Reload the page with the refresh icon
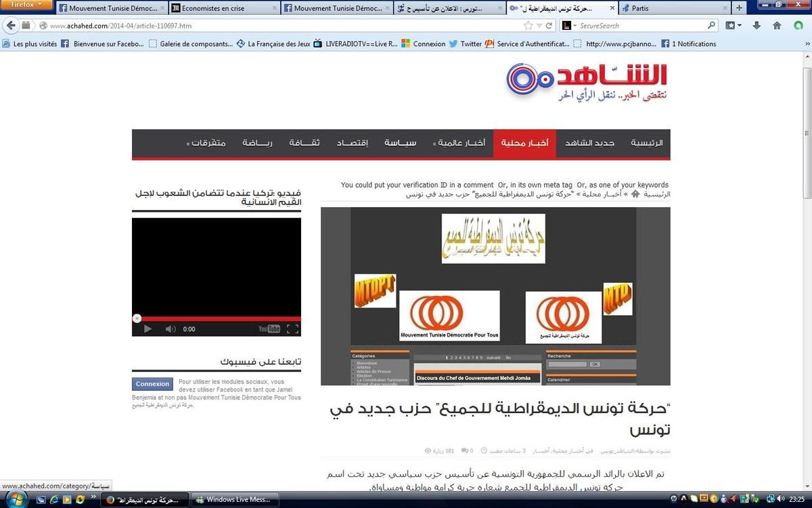The height and width of the screenshot is (508, 812). 549,26
